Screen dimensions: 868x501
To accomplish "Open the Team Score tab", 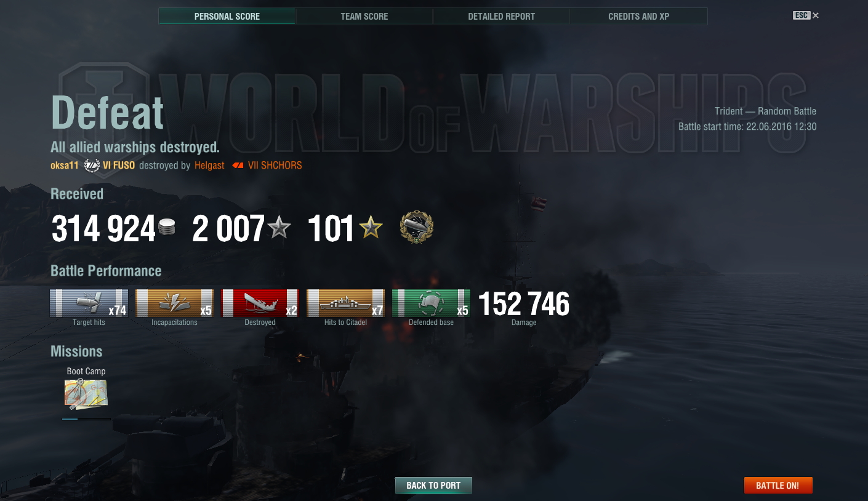I will (364, 17).
